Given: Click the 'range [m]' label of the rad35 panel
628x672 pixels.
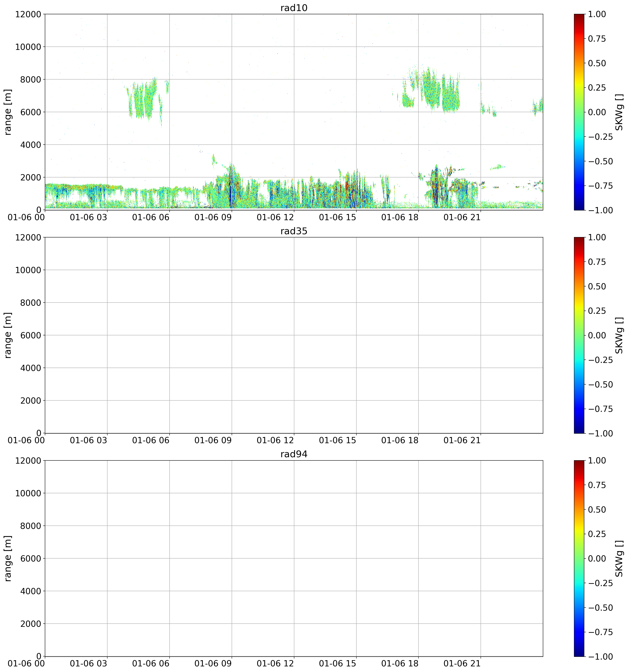Looking at the screenshot, I should pos(8,335).
